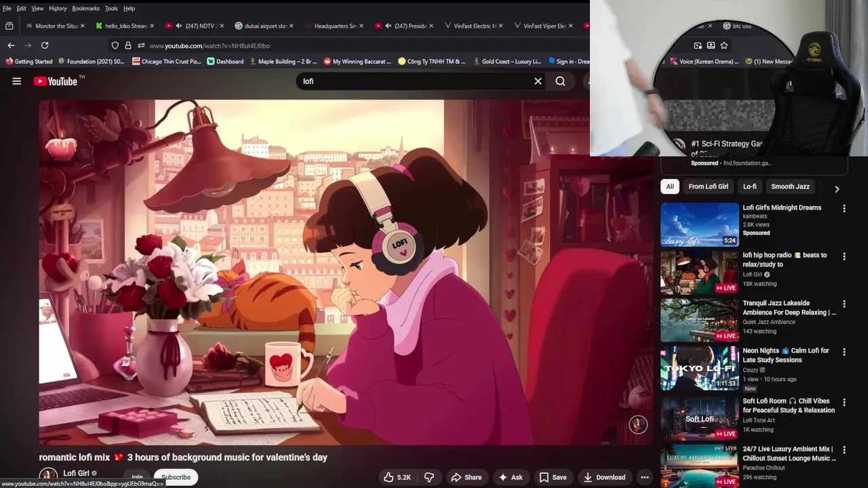
Task: Share the romantic lofi mix video
Action: click(x=467, y=477)
